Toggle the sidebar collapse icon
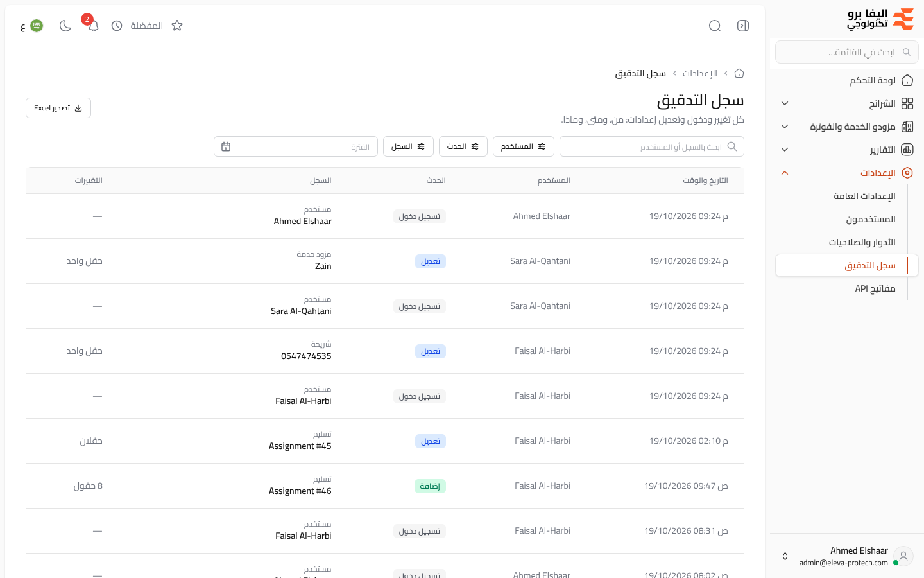924x578 pixels. [x=743, y=26]
